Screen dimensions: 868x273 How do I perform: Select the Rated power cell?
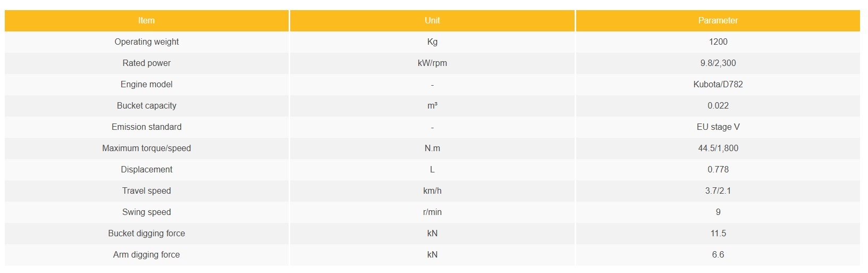point(147,63)
